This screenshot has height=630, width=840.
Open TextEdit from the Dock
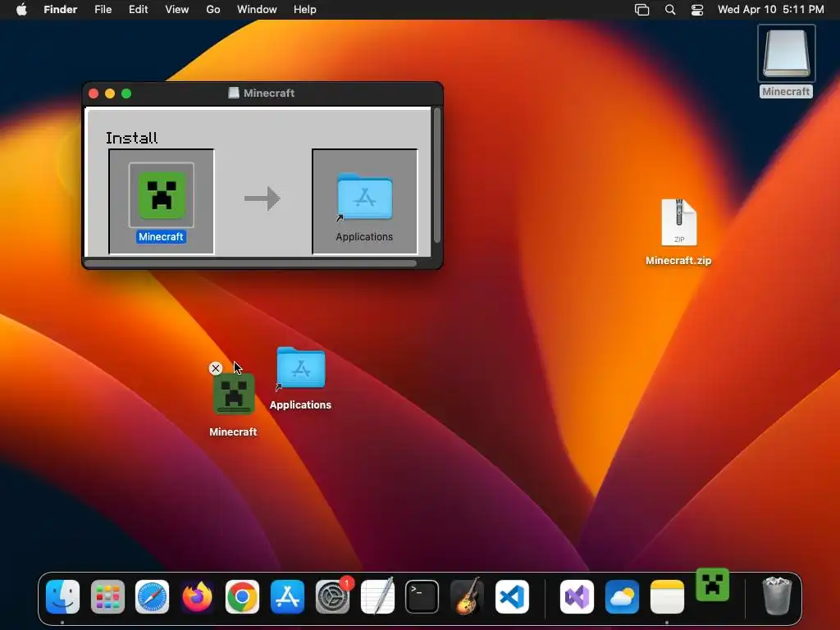pyautogui.click(x=377, y=597)
